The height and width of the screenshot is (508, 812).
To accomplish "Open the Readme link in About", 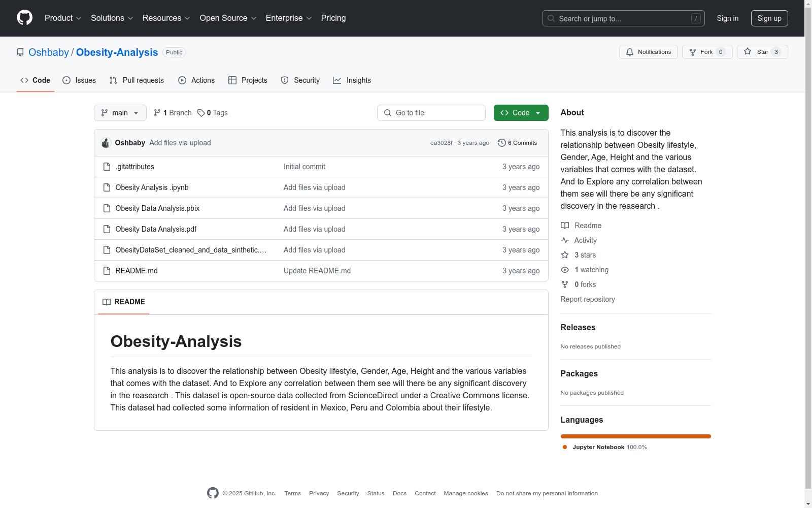I will coord(581,226).
